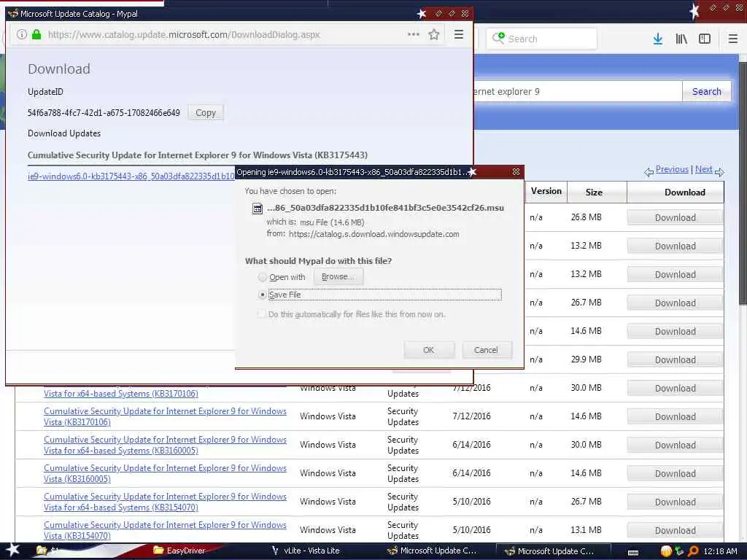Go to Next results page link
This screenshot has height=560, width=747.
pos(704,169)
